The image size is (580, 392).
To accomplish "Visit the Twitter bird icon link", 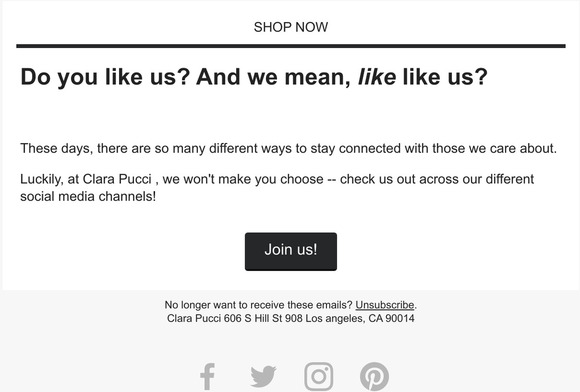I will click(x=263, y=376).
